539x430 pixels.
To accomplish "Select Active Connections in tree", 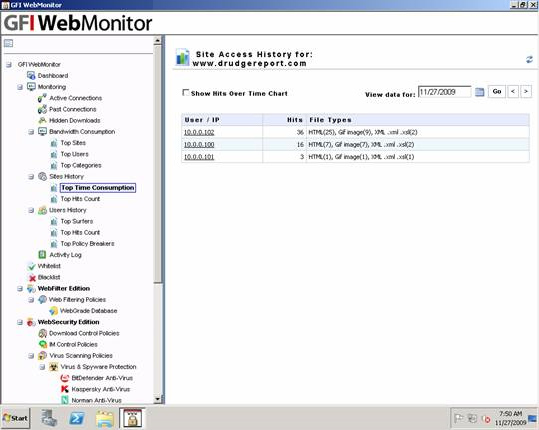I will tap(76, 98).
